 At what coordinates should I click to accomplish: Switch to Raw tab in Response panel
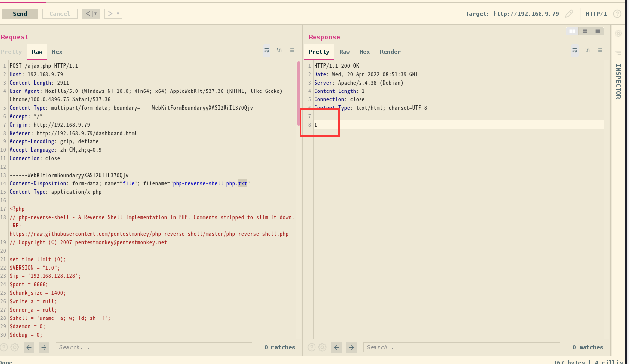[x=345, y=52]
